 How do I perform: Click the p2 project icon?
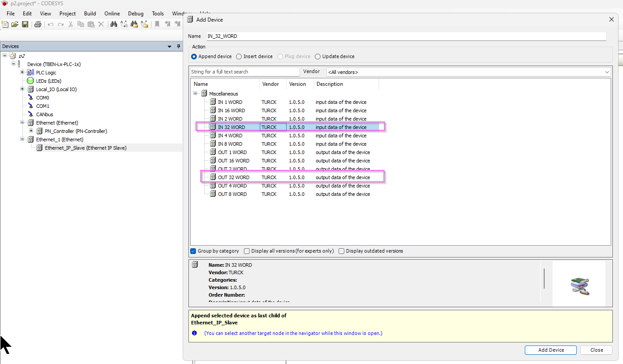pyautogui.click(x=13, y=56)
